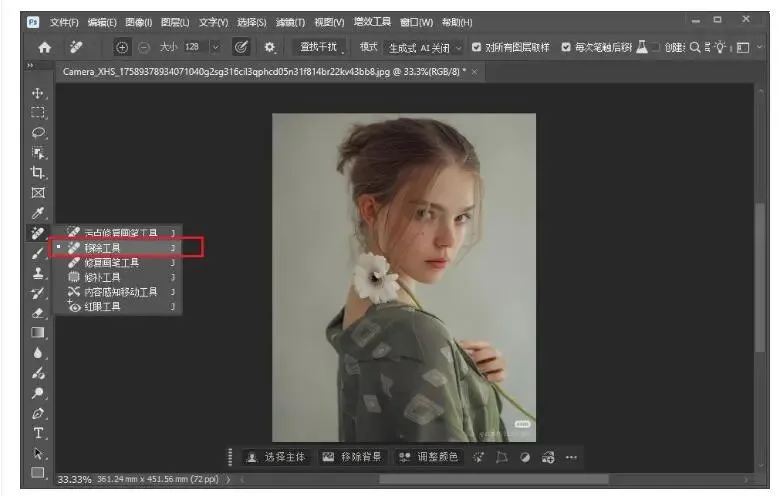Image resolution: width=780 pixels, height=496 pixels.
Task: Select the Move tool in toolbar
Action: (39, 93)
